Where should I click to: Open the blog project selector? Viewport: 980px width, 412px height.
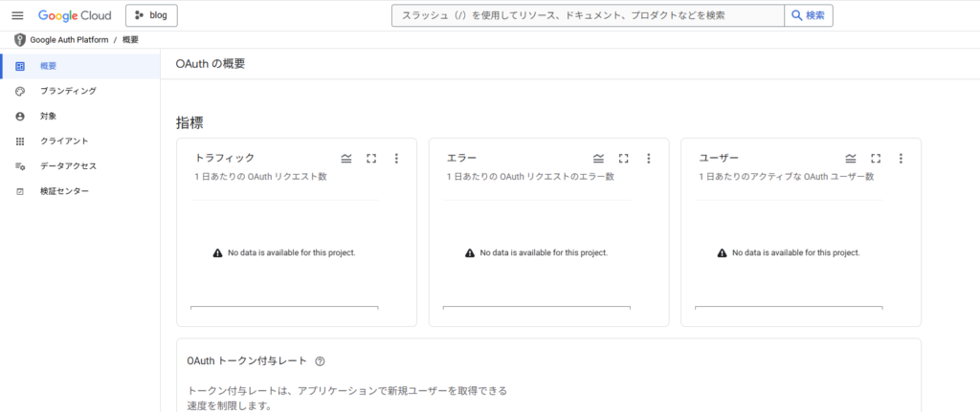(x=151, y=15)
